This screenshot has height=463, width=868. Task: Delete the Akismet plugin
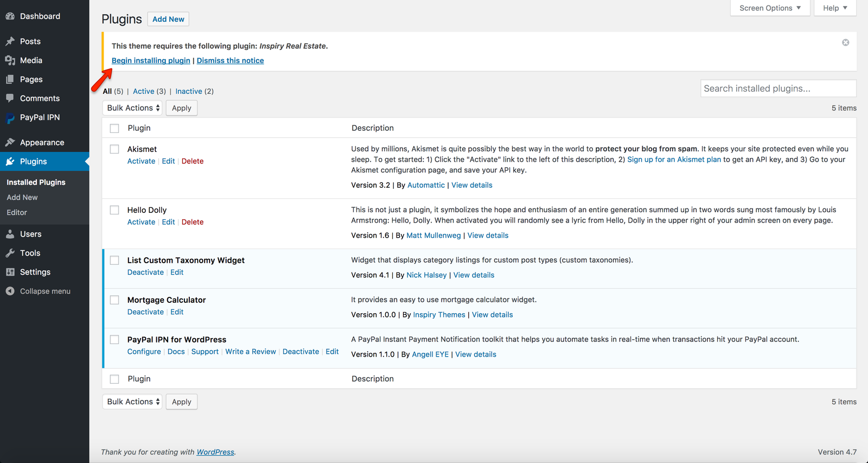point(193,161)
